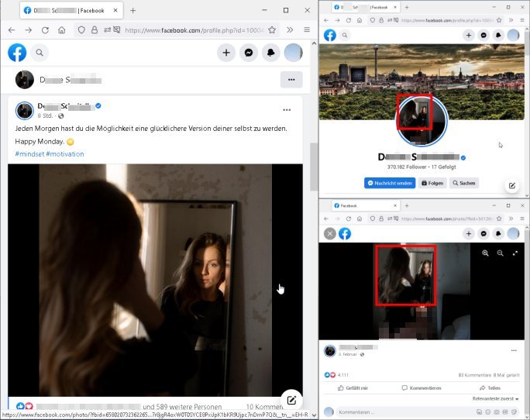Click the Facebook logo in the left window
This screenshot has width=530, height=420.
(17, 53)
